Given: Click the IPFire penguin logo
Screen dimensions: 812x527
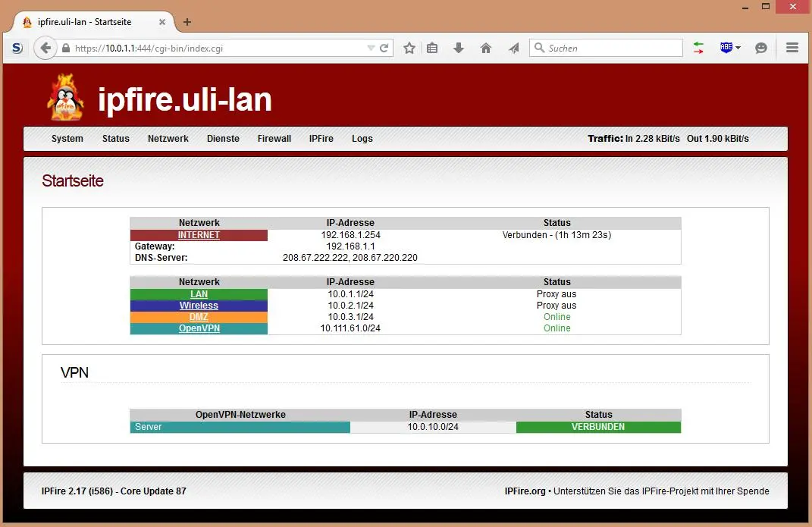Looking at the screenshot, I should (65, 97).
